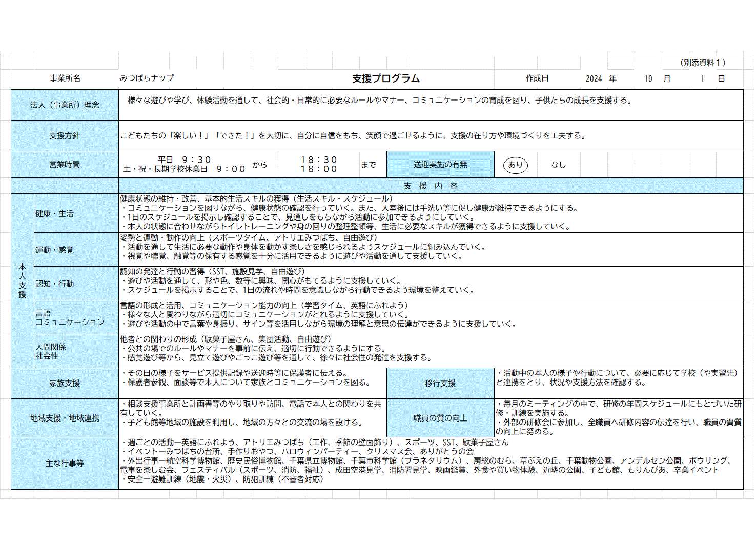Viewport: 756px width, 541px height.
Task: Click the weekday opening time 平日 9:30
Action: pos(185,160)
